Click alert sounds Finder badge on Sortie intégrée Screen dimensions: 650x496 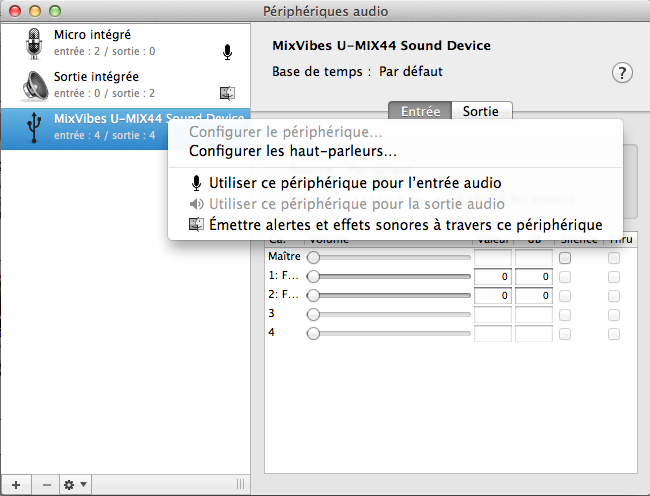coord(227,93)
